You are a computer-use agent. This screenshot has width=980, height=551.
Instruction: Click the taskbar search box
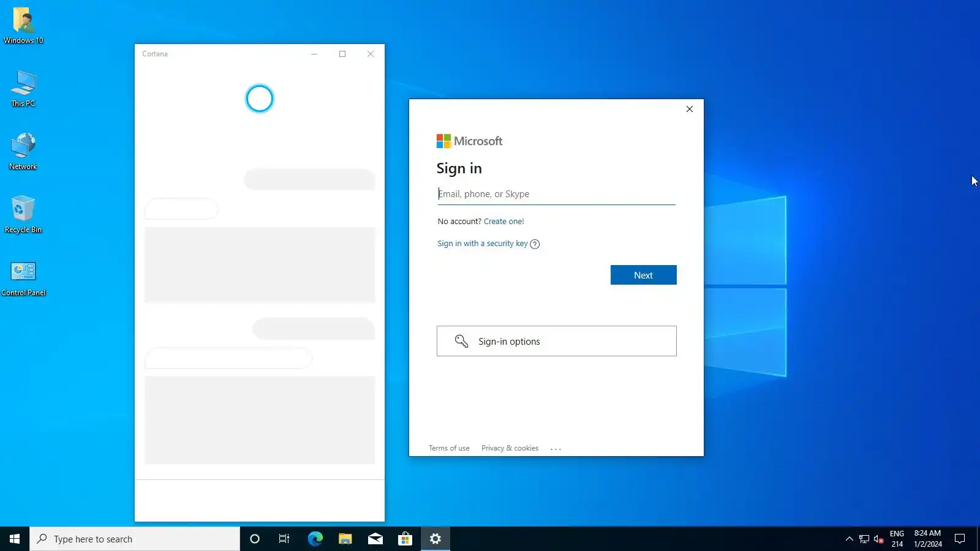point(135,539)
